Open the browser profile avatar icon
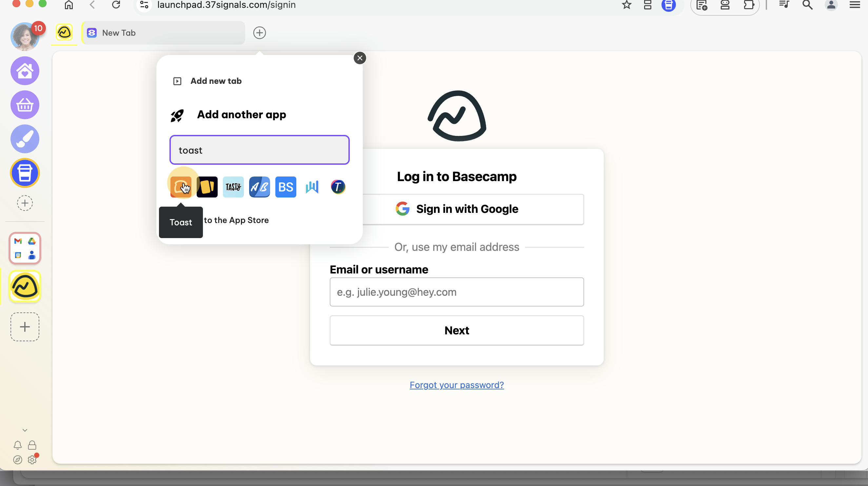Image resolution: width=868 pixels, height=486 pixels. pos(831,5)
